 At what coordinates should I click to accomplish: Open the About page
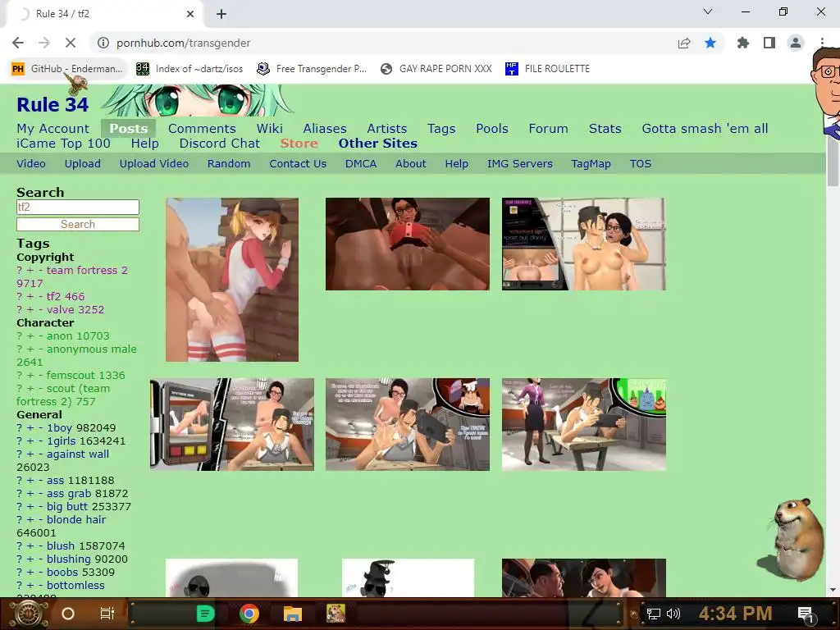[411, 164]
